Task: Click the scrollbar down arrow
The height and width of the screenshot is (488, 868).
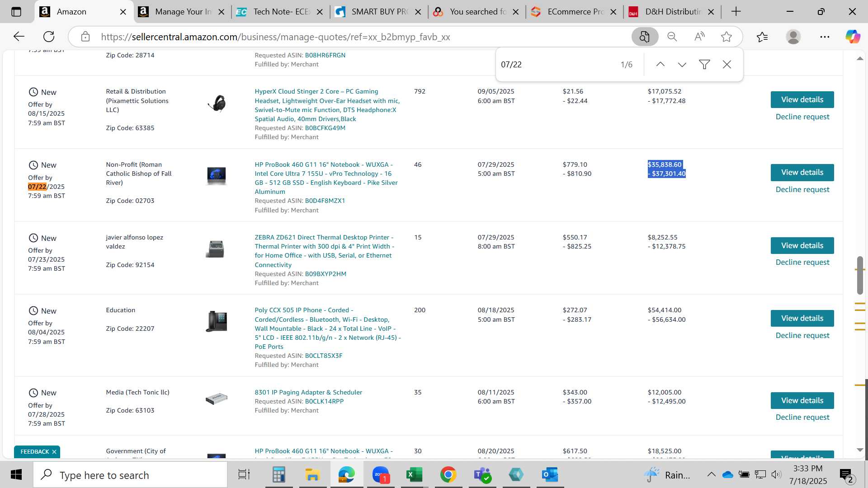Action: pos(860,450)
